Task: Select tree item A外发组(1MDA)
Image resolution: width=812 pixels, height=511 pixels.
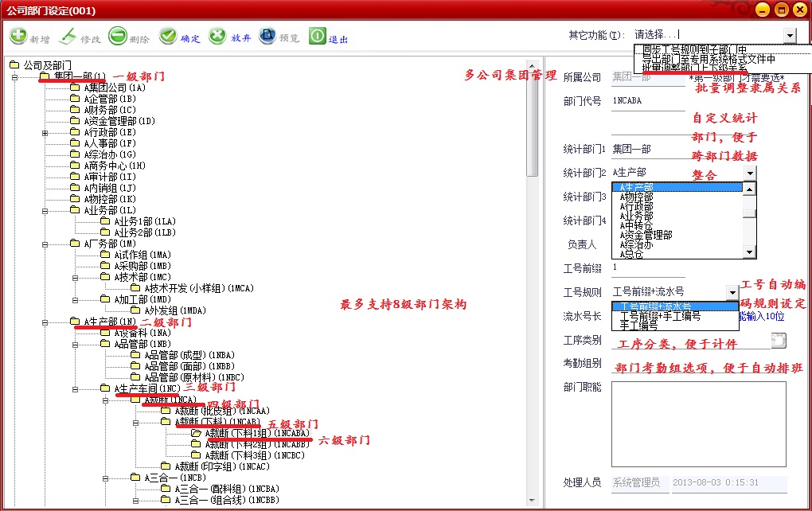Action: click(175, 310)
